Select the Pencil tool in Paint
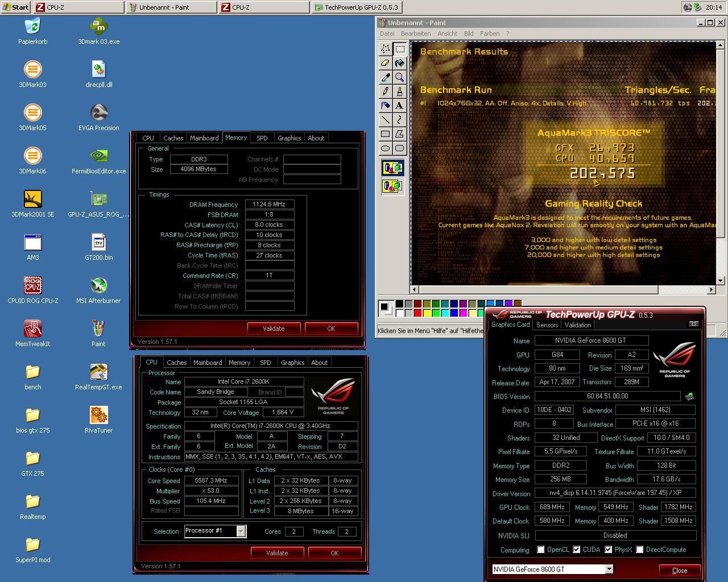728x582 pixels. [386, 92]
